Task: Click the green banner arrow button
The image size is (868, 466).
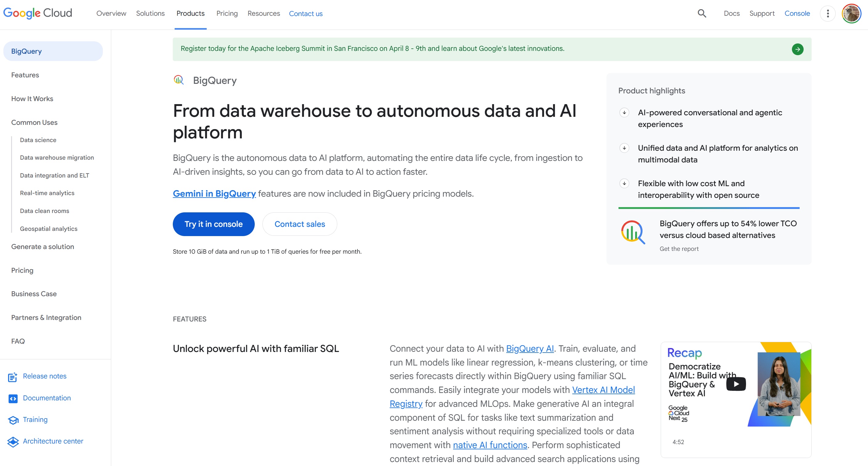Action: point(797,49)
